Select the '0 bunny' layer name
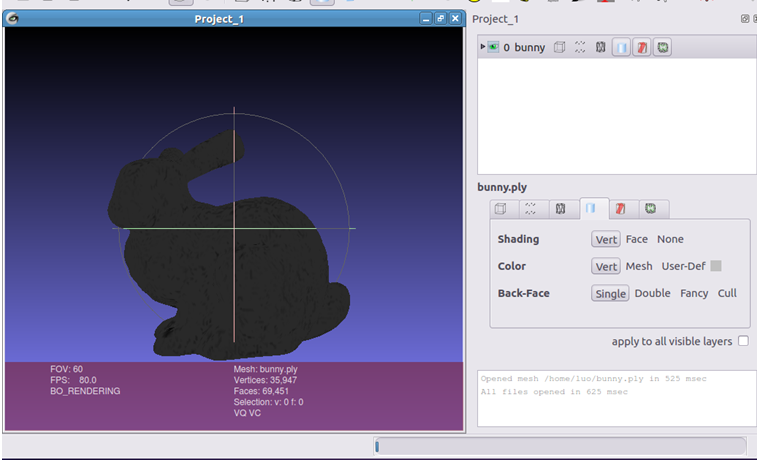Image resolution: width=757 pixels, height=460 pixels. click(x=524, y=47)
